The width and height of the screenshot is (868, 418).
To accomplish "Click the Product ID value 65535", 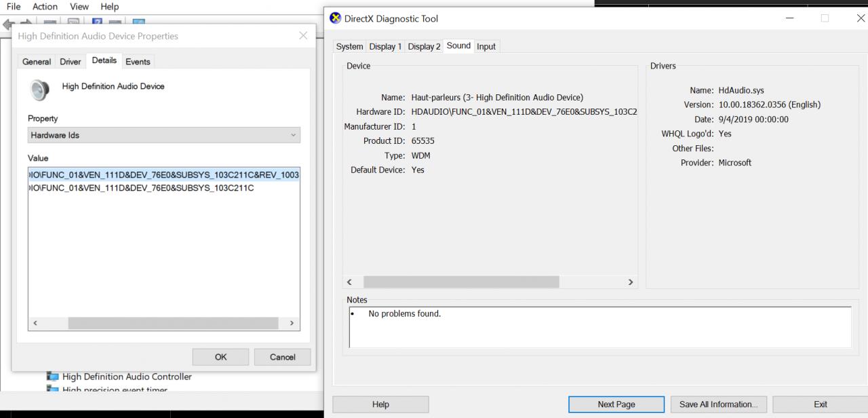I will tap(423, 141).
